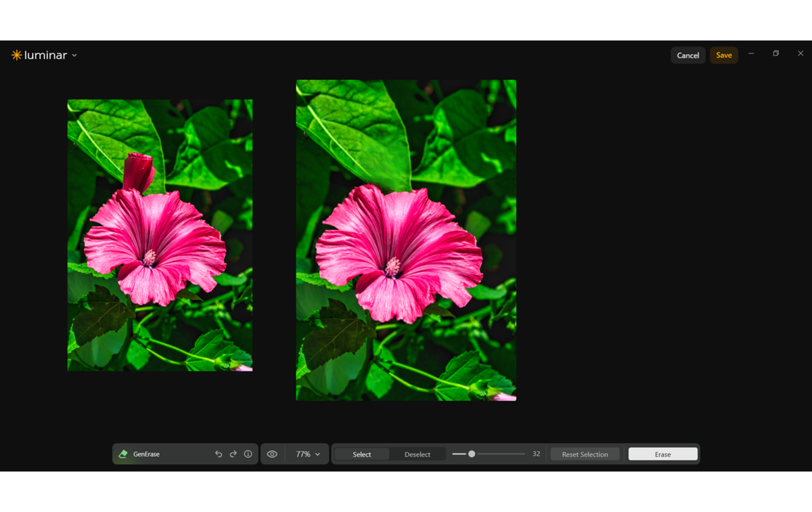Viewport: 812px width, 512px height.
Task: Save the edited image
Action: point(724,56)
